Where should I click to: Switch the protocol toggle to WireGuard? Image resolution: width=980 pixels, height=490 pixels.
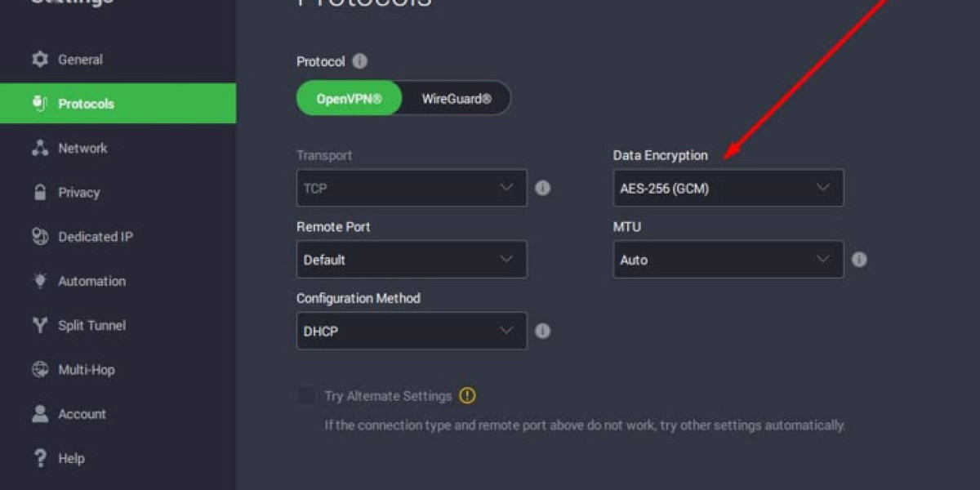click(x=457, y=98)
